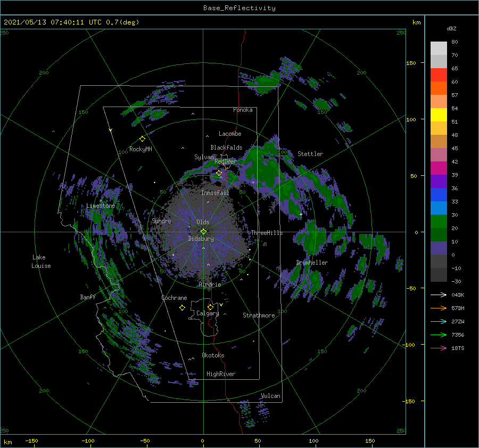
Task: Click the 7356 legend label
Action: click(x=458, y=335)
